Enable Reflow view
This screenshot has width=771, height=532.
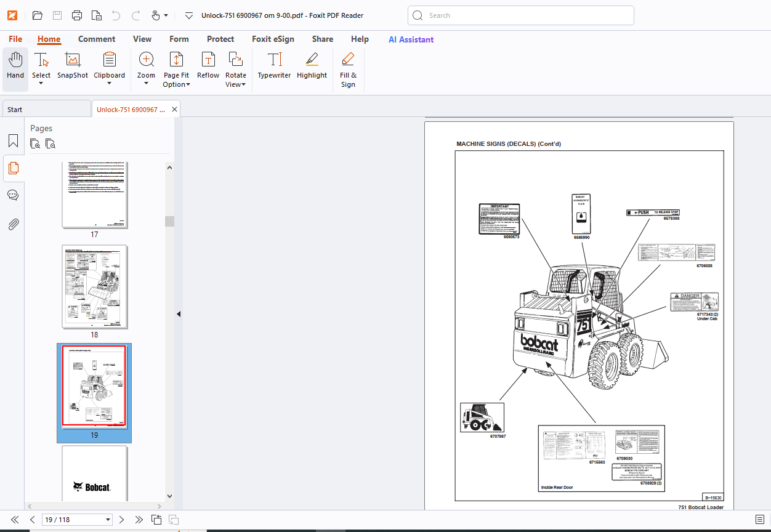click(x=208, y=65)
